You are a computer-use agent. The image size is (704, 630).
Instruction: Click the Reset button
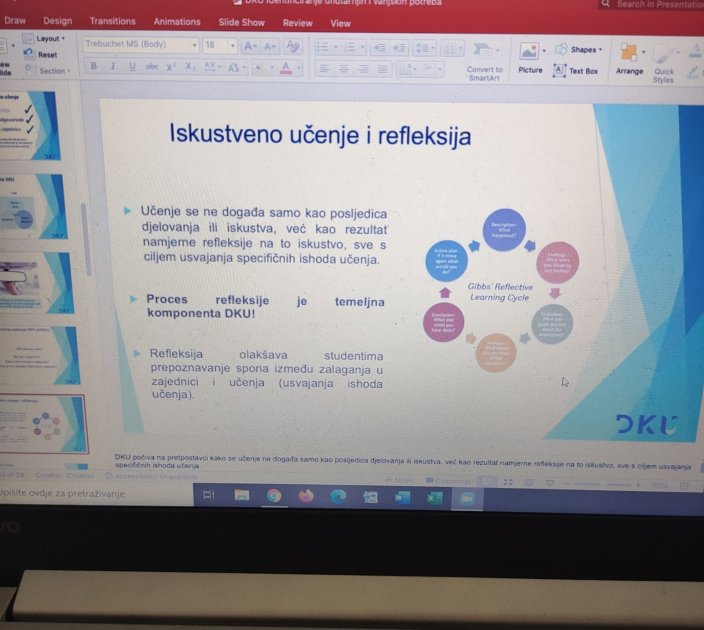tap(47, 55)
